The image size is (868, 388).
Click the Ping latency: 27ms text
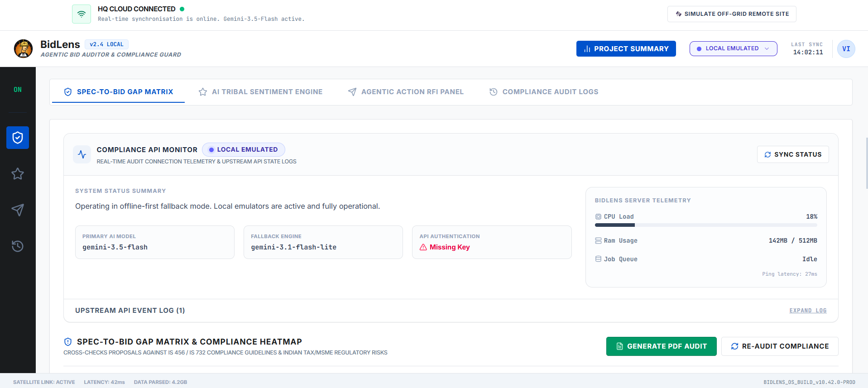[790, 274]
